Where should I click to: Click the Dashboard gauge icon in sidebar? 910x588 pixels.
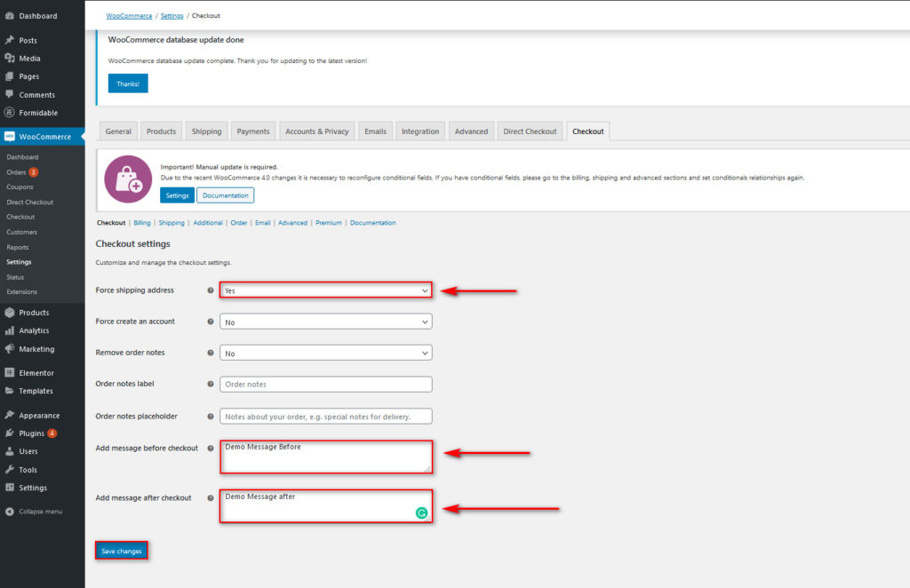point(9,16)
